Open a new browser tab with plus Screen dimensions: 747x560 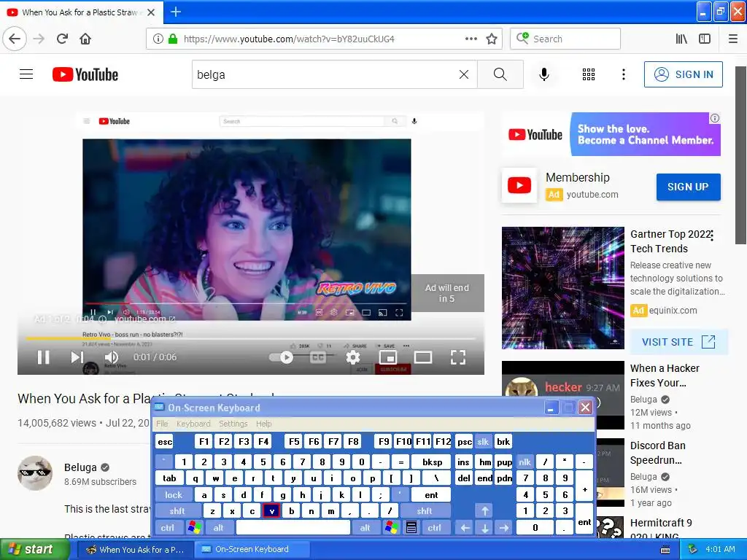point(175,12)
